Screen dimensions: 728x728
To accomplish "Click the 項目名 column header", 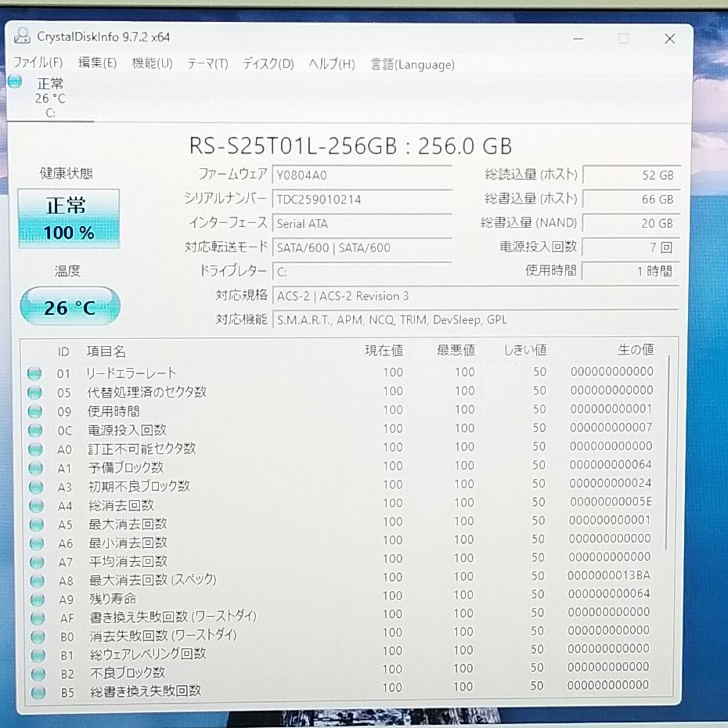I will (x=106, y=351).
